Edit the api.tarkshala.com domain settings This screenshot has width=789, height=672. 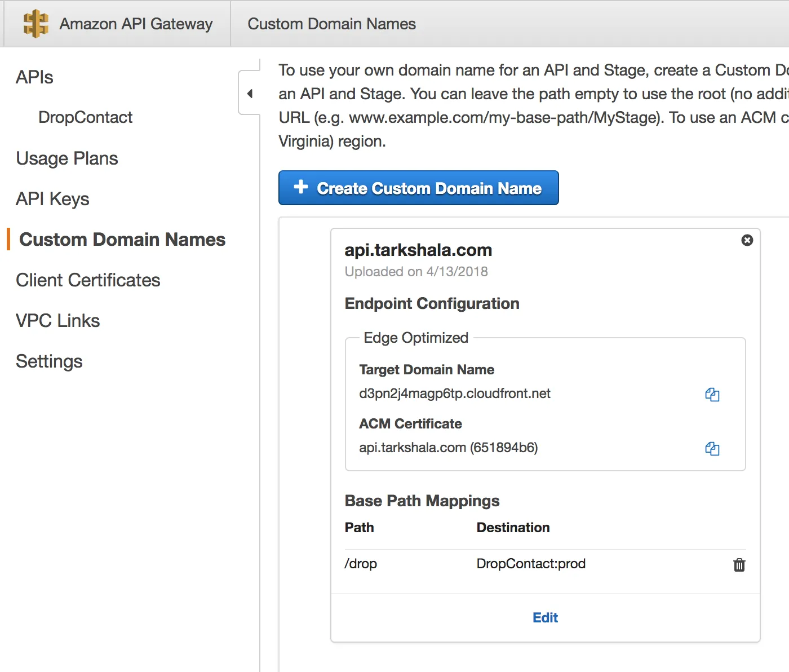click(545, 618)
